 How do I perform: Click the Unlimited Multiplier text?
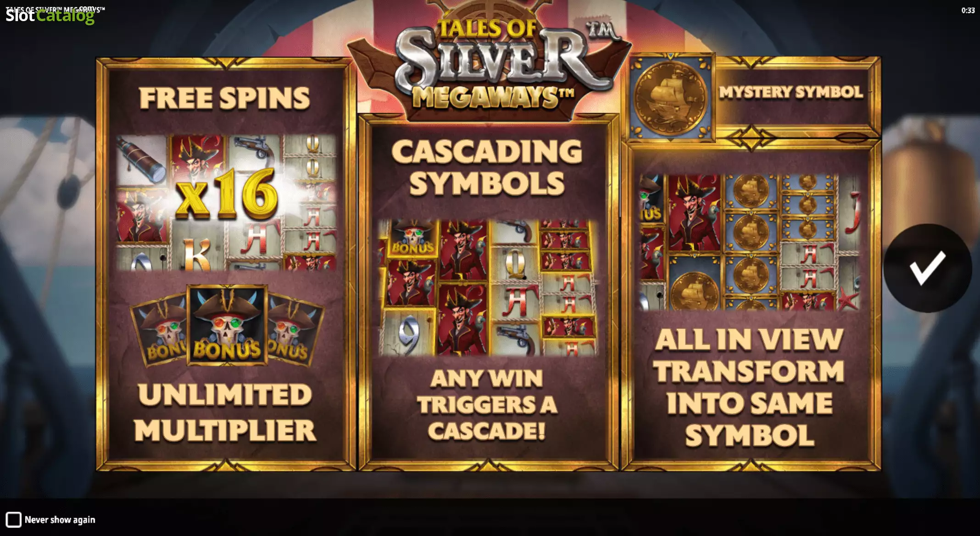click(225, 413)
